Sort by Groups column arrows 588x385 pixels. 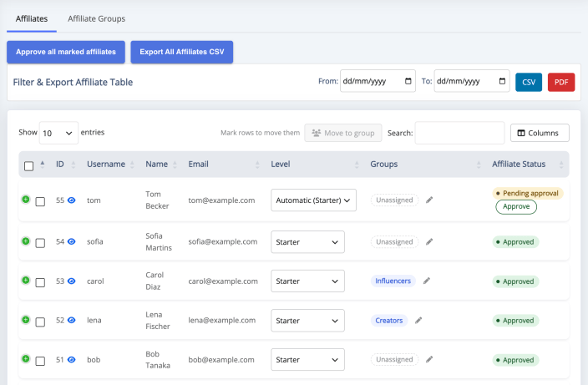[479, 165]
